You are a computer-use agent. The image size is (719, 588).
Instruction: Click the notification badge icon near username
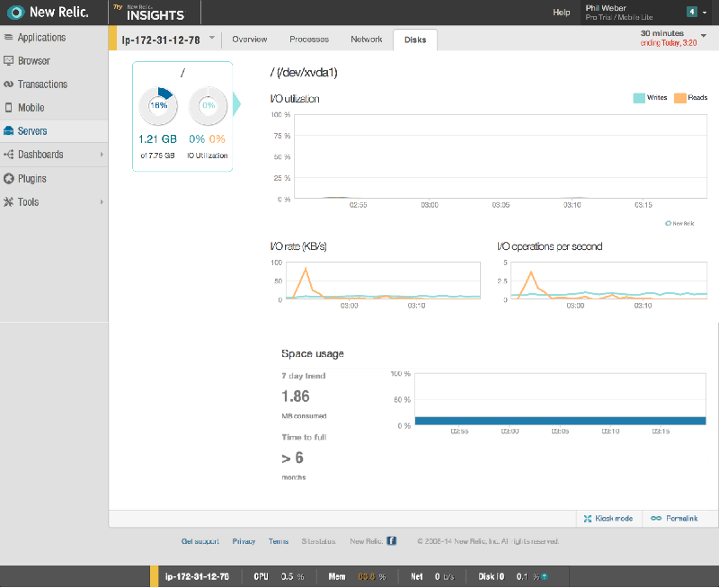coord(692,12)
